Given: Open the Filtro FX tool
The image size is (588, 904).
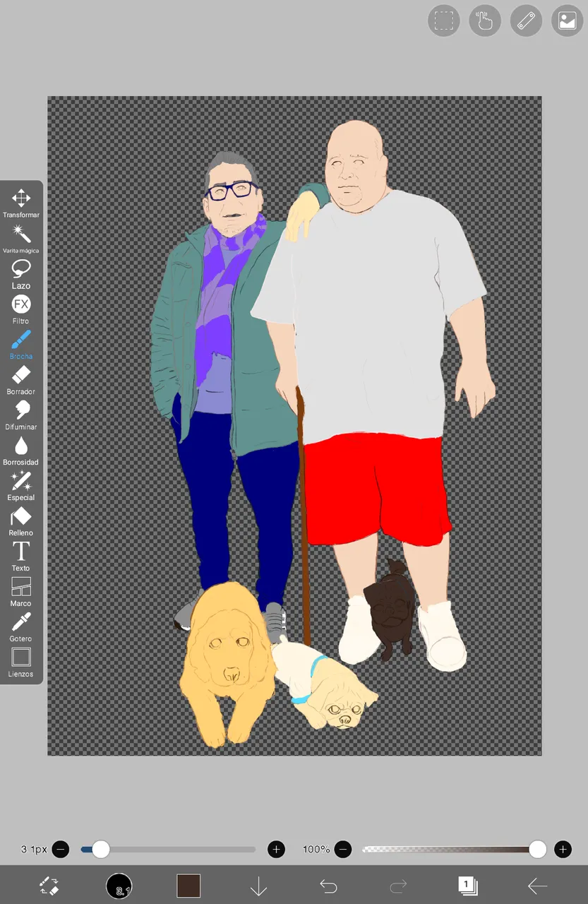Looking at the screenshot, I should (21, 309).
